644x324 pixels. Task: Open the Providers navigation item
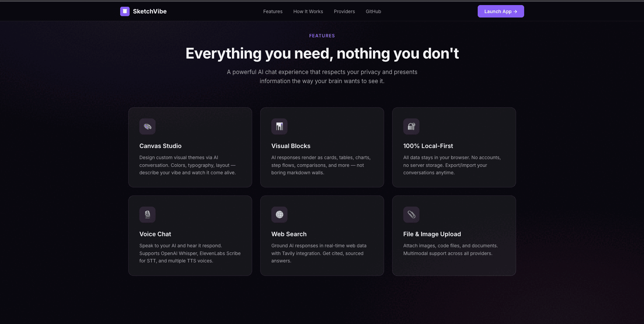pos(344,11)
